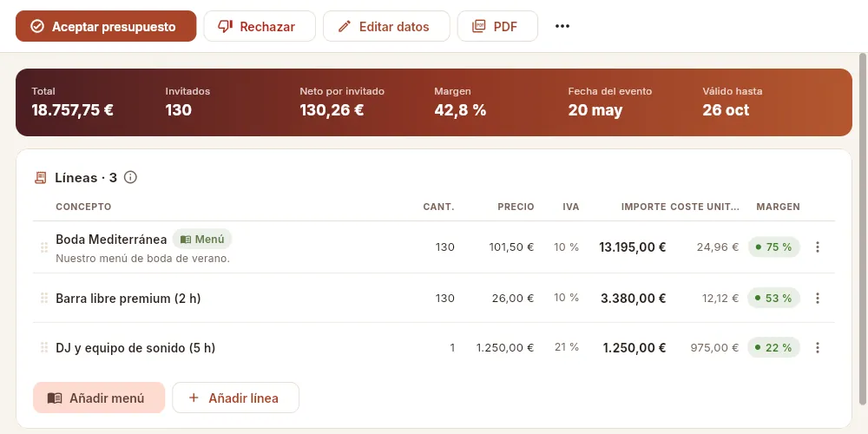Select the Boda Mediterránea concept name

[111, 240]
